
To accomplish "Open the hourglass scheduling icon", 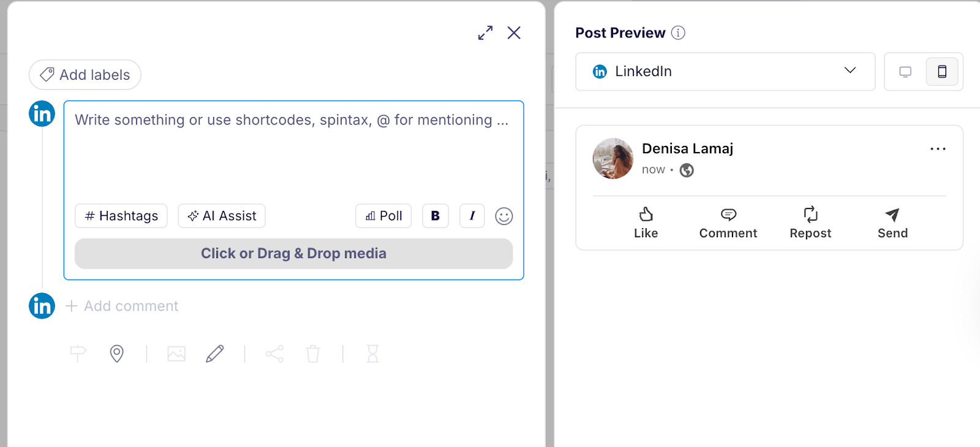I will click(372, 354).
